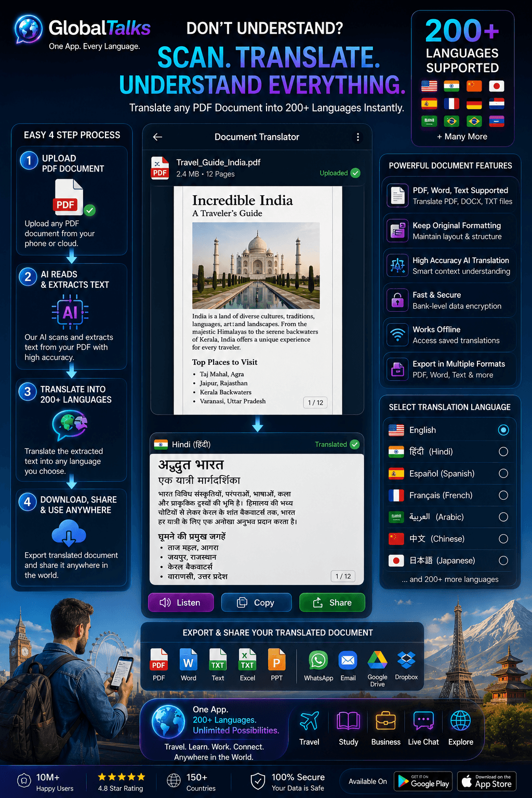Click the Works Offline wifi icon

coord(398,335)
